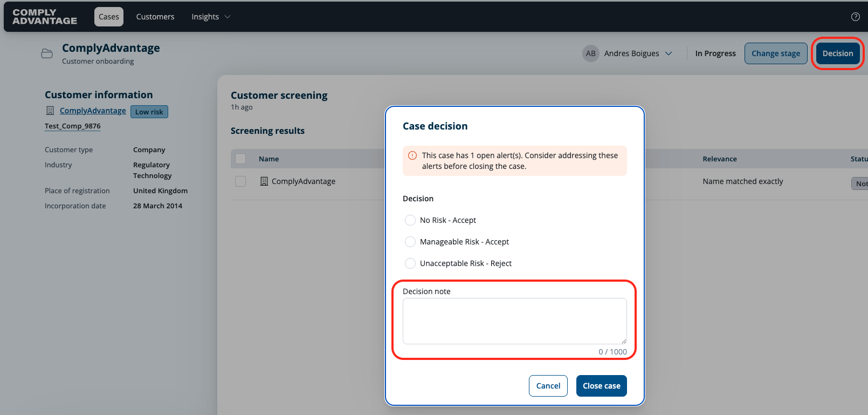
Task: Click the ComplyAdvantage logo
Action: coord(45,17)
